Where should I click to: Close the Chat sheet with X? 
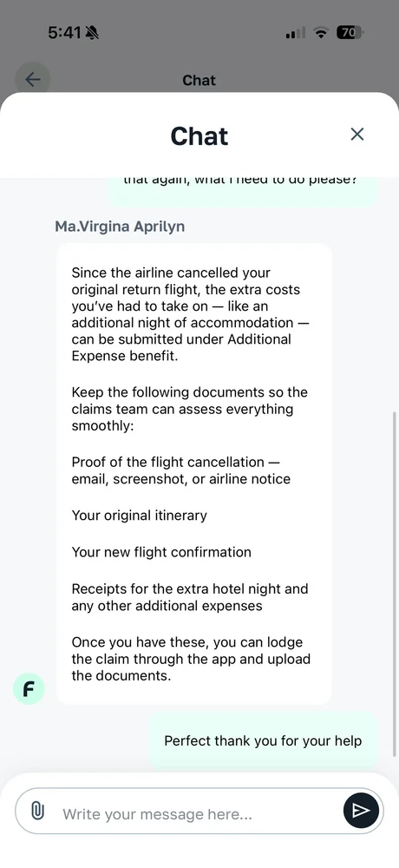[x=357, y=134]
